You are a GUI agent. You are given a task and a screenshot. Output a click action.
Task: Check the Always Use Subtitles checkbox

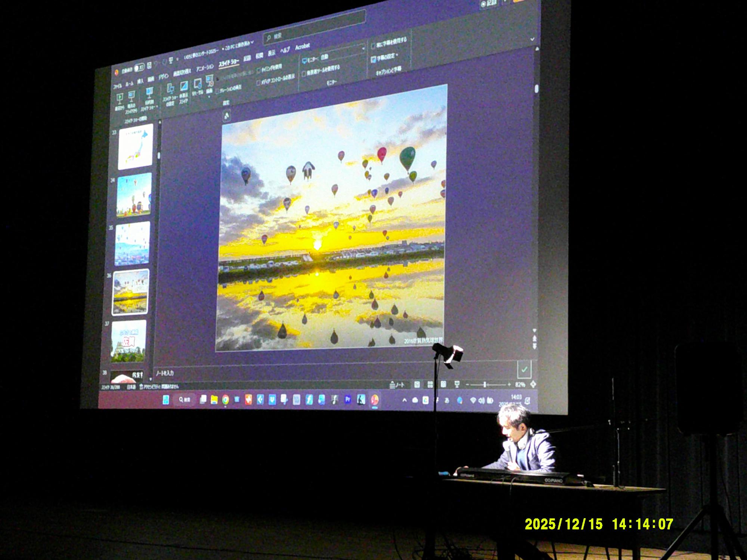tap(373, 46)
